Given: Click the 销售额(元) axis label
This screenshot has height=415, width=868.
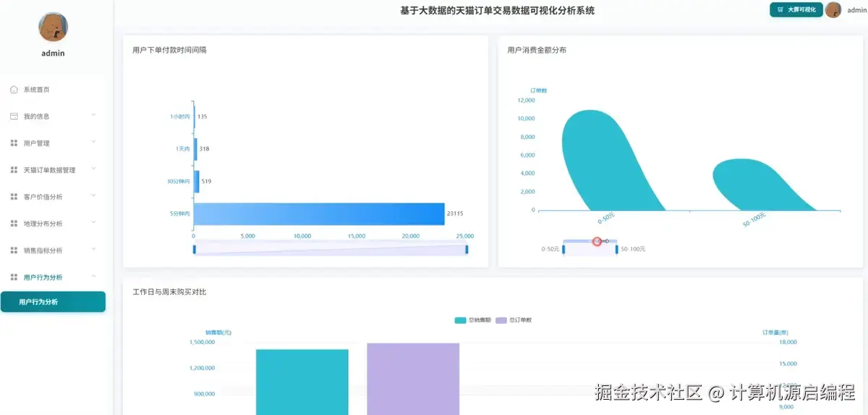Looking at the screenshot, I should pyautogui.click(x=218, y=333).
